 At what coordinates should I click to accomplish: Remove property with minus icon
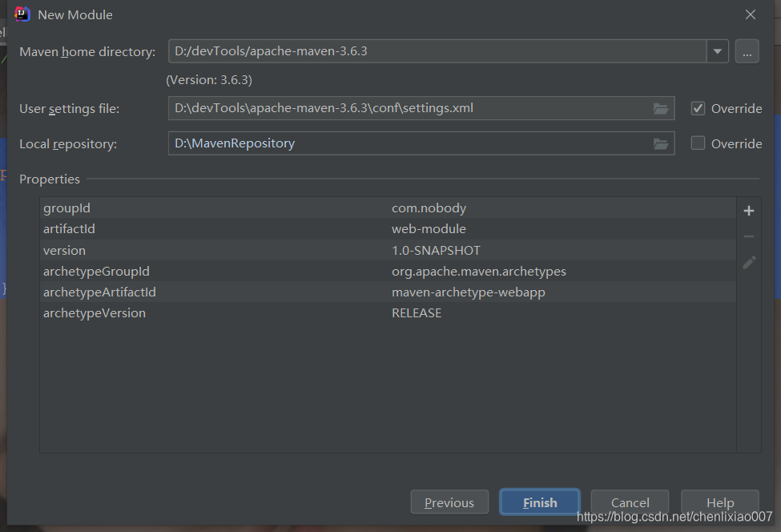coord(749,236)
